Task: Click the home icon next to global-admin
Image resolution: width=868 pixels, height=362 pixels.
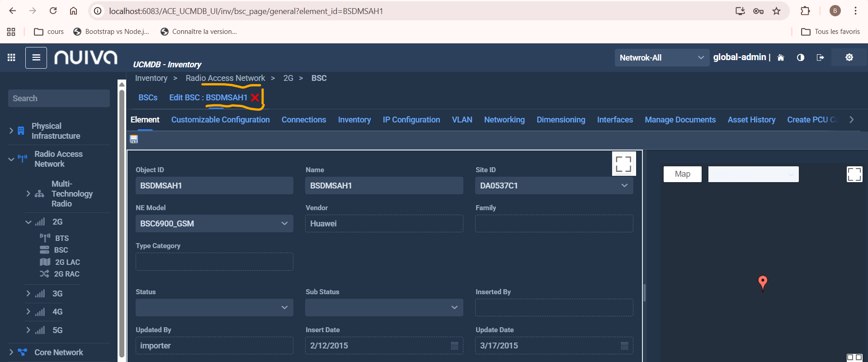Action: coord(781,57)
